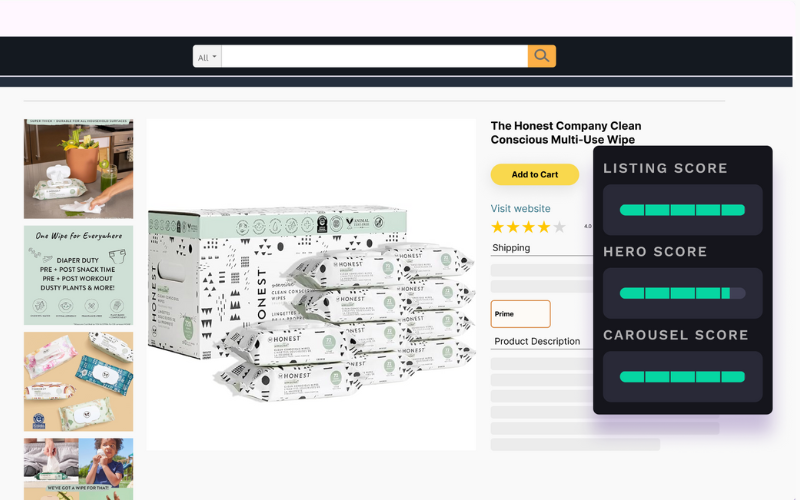This screenshot has height=500, width=800.
Task: Select the Prime option box
Action: 520,314
